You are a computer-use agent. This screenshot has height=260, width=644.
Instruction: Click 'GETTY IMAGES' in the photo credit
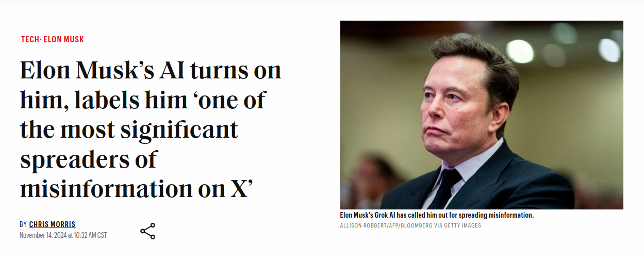(463, 225)
